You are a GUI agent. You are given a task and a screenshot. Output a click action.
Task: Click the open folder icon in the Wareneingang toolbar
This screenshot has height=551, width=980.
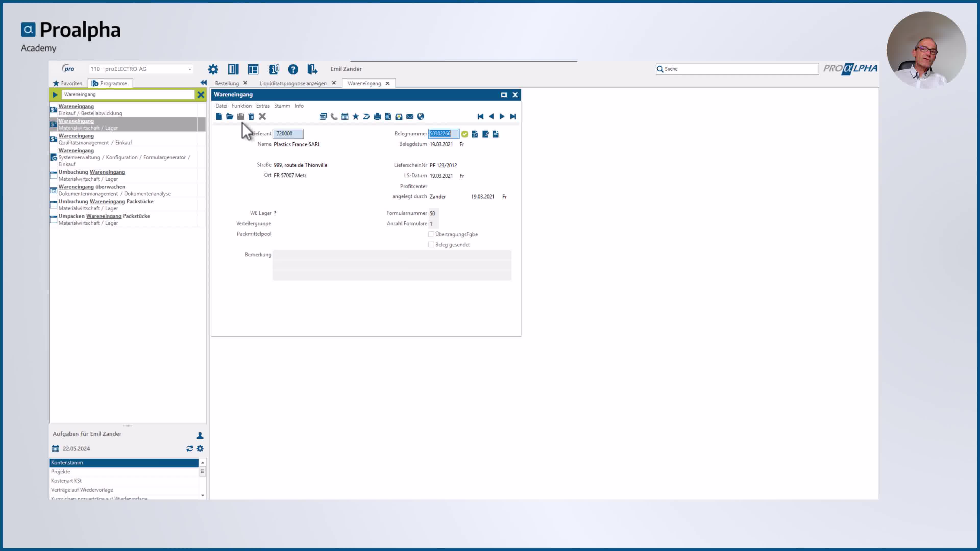click(229, 116)
